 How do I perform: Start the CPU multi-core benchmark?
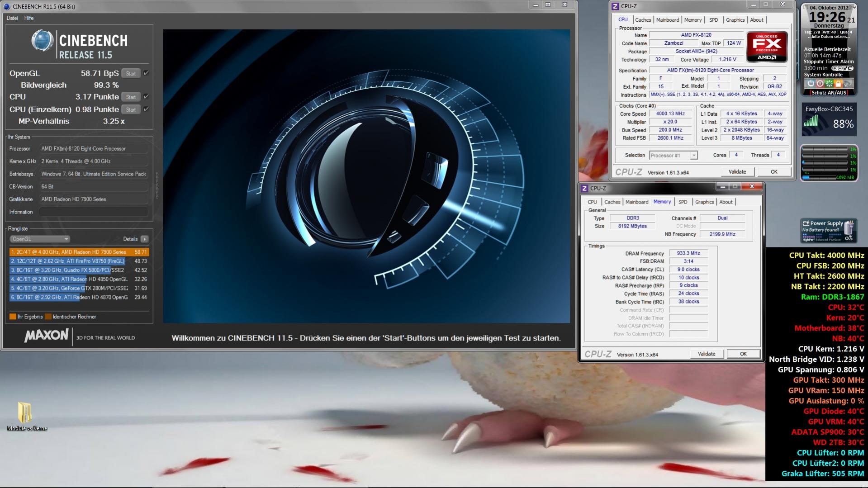[x=131, y=97]
